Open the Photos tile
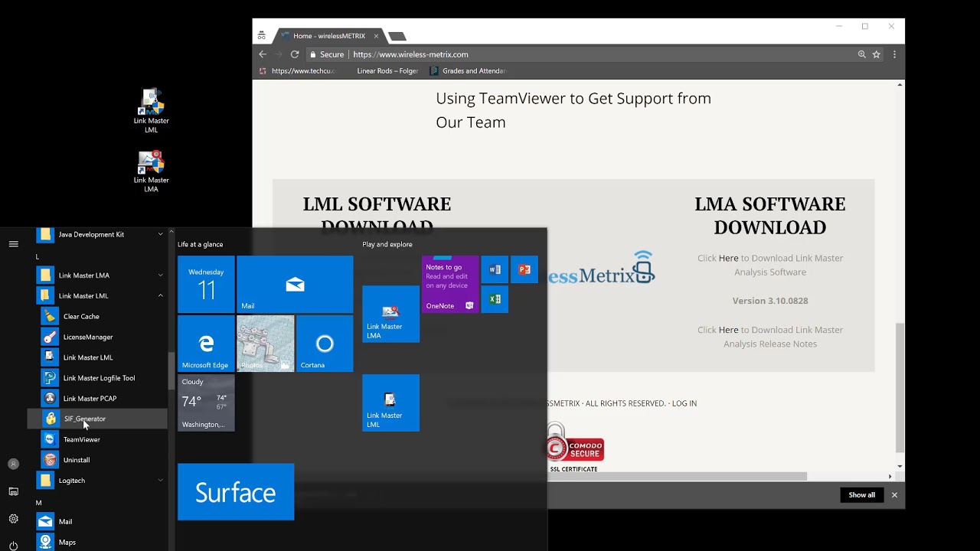Image resolution: width=980 pixels, height=551 pixels. pyautogui.click(x=266, y=344)
